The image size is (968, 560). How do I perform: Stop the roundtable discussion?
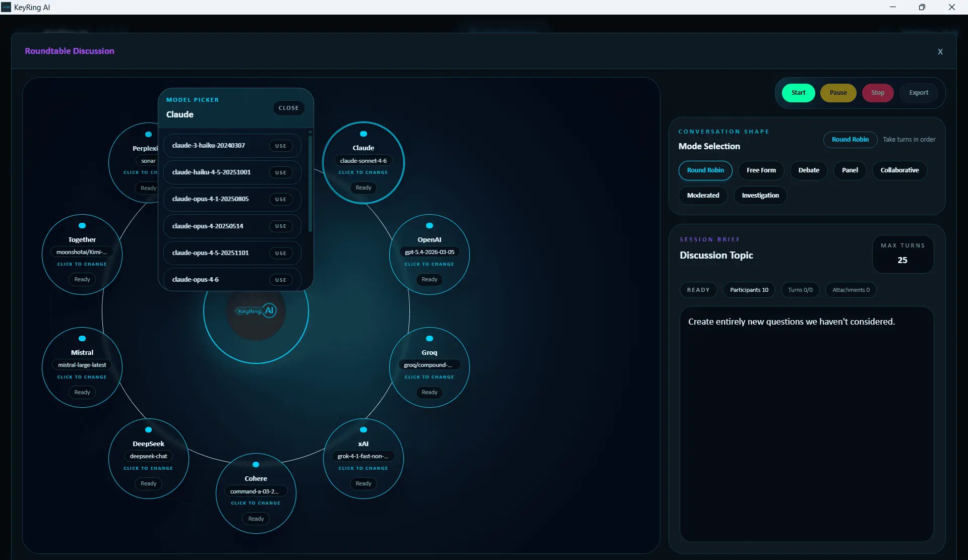878,93
